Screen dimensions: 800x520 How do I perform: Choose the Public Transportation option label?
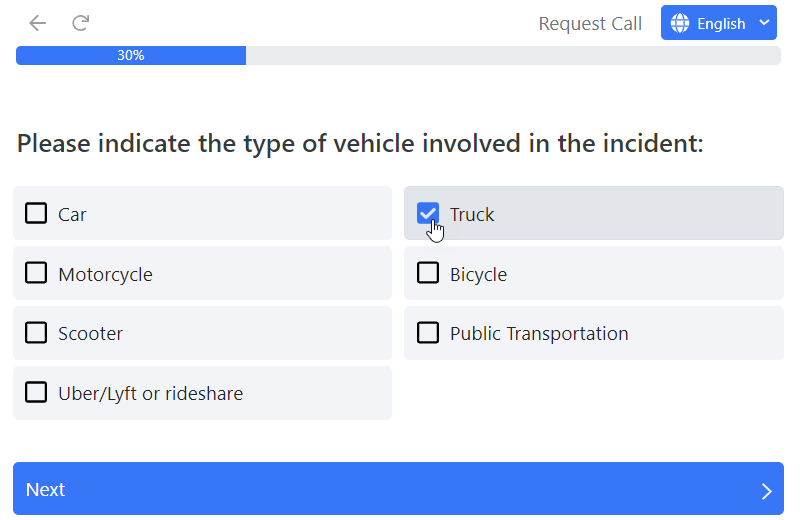click(x=539, y=333)
